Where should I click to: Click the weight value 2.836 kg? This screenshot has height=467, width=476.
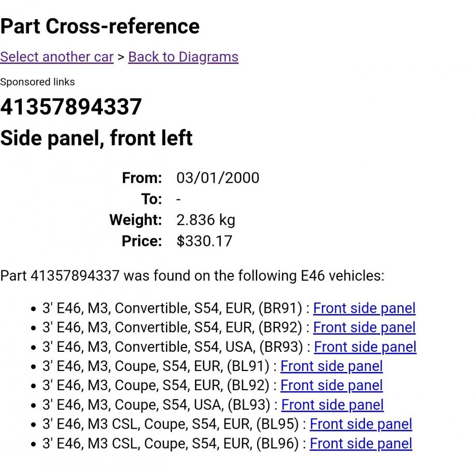205,220
